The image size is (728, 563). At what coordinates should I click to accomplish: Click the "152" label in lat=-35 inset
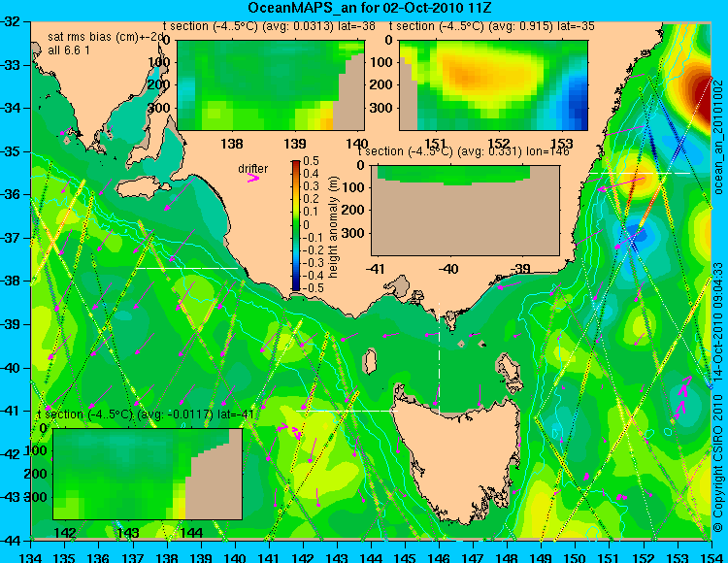(500, 143)
